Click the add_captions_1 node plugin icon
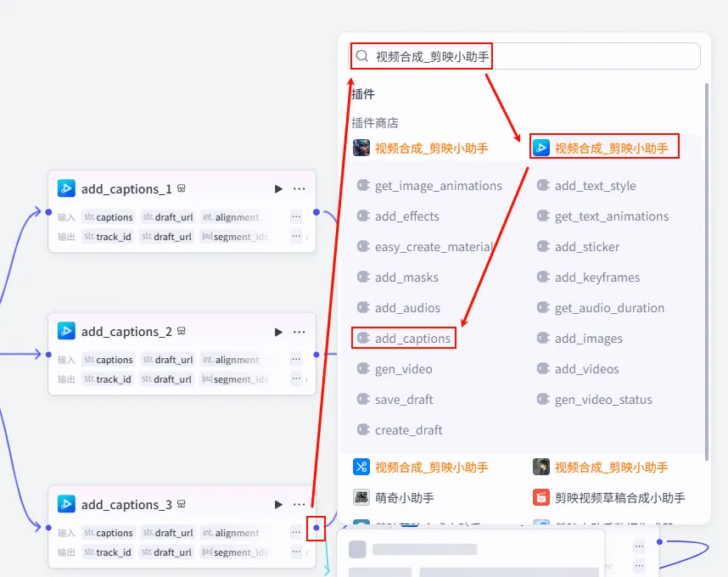 pyautogui.click(x=66, y=188)
